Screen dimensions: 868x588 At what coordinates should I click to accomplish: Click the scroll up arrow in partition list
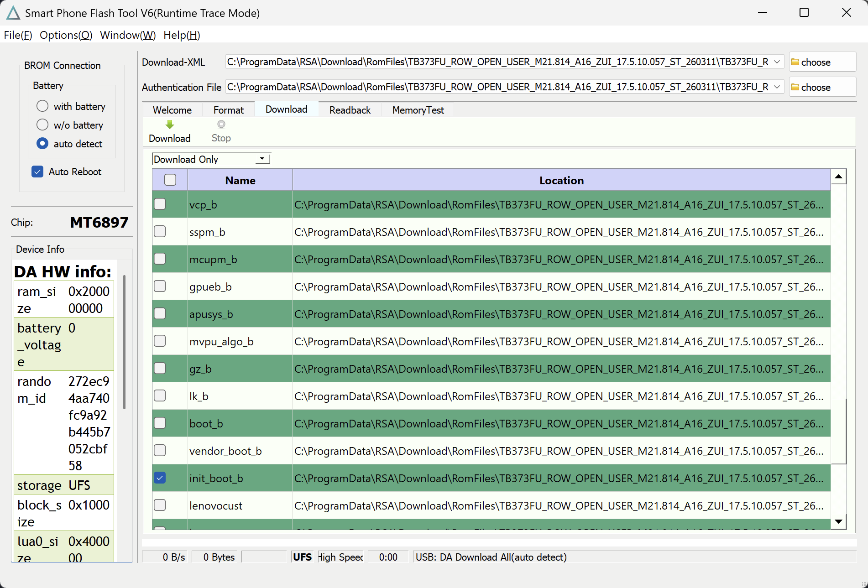click(x=838, y=177)
